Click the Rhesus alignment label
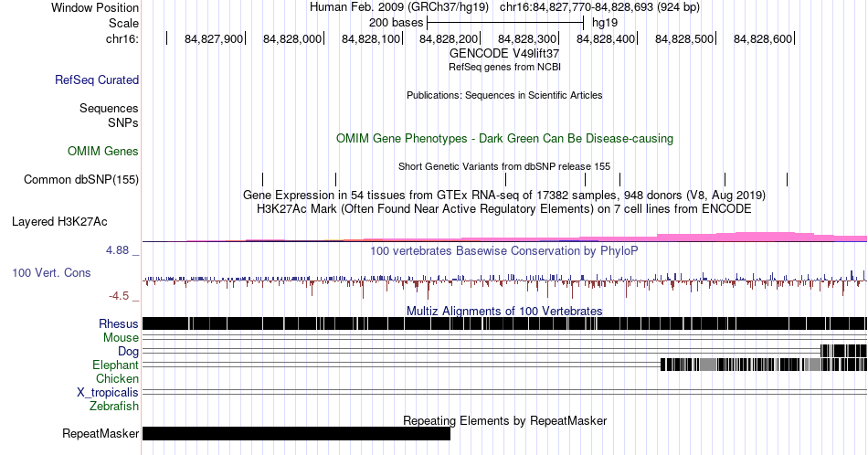The image size is (868, 455). (x=119, y=323)
